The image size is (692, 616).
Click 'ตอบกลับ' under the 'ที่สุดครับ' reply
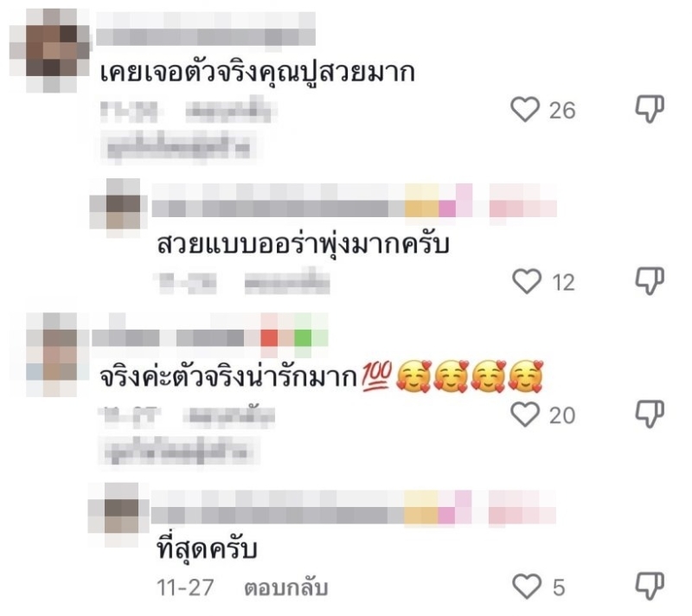286,587
